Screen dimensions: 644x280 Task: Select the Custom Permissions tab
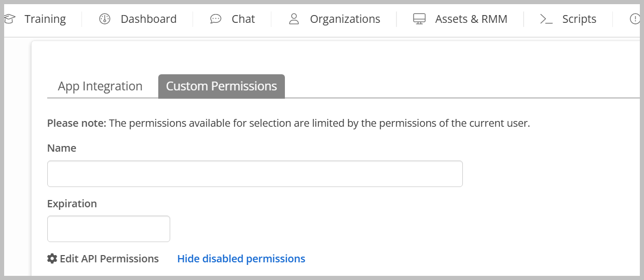[222, 86]
